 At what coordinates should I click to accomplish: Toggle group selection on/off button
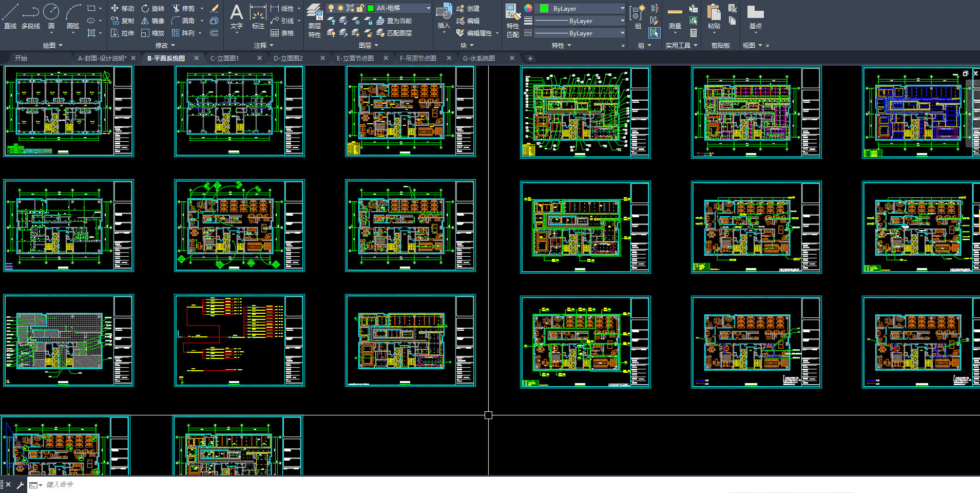(x=654, y=33)
